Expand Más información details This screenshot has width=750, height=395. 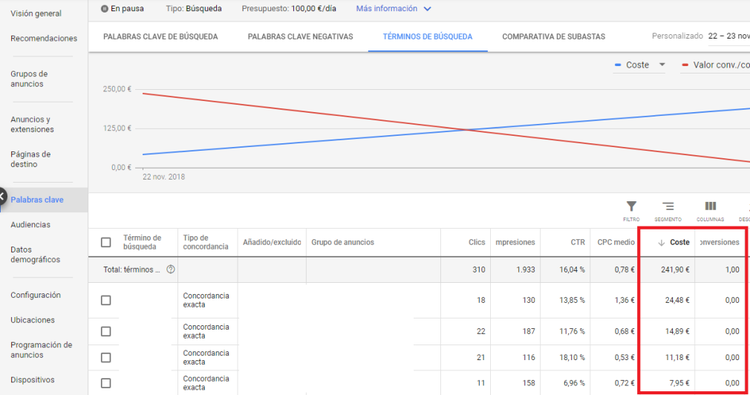click(393, 9)
